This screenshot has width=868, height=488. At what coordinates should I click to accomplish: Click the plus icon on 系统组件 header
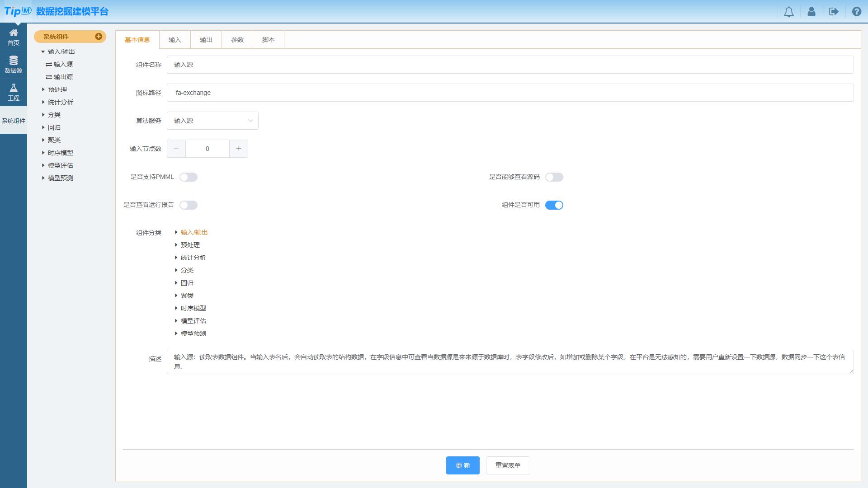pos(99,37)
